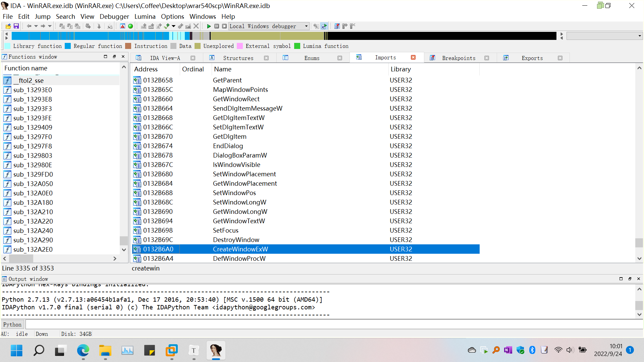Select function sub_132A180 in list
The width and height of the screenshot is (644, 362).
coord(61,202)
